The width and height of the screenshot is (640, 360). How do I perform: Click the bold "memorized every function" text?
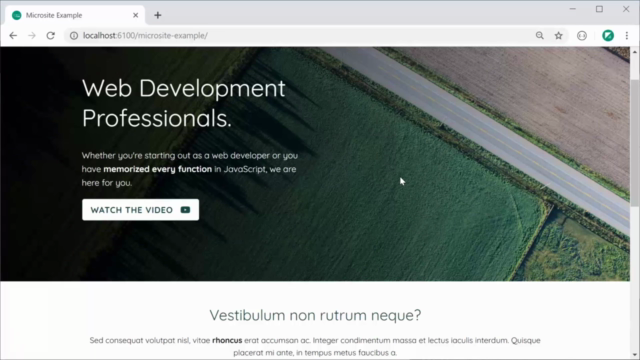click(158, 169)
